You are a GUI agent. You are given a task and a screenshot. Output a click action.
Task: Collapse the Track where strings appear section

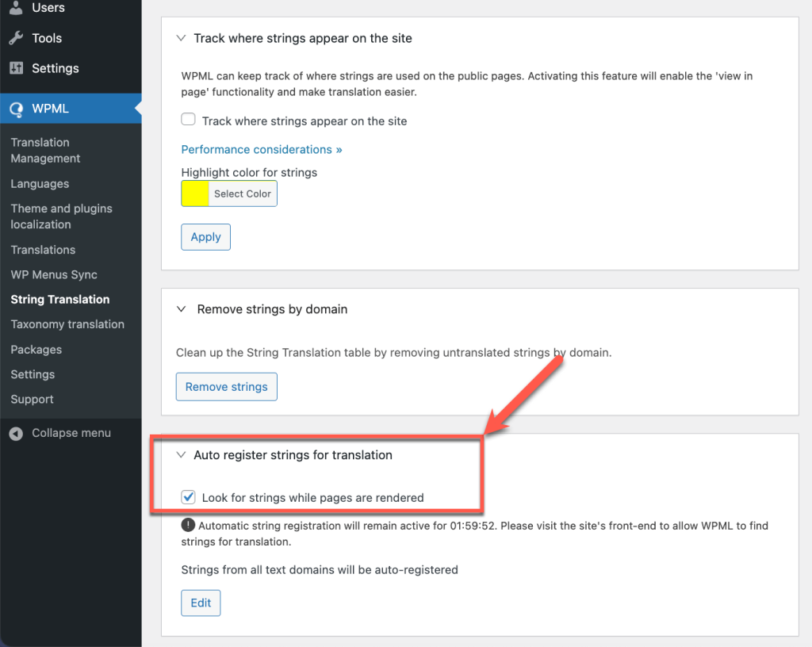coord(181,37)
